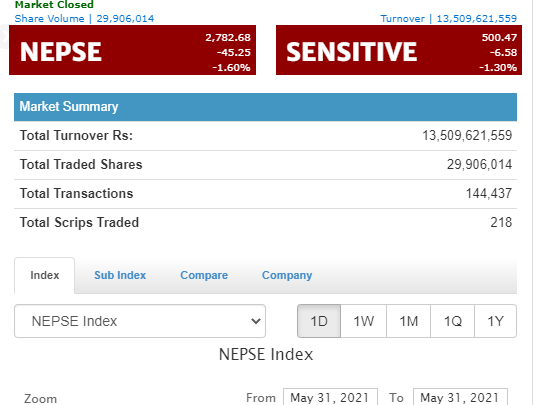Click the Market Summary header bar

(265, 107)
